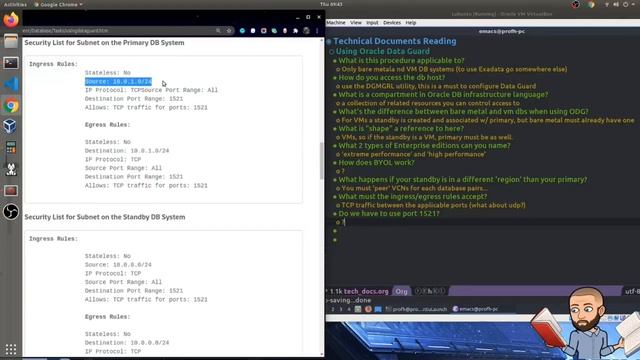Launch Terminal from the dock
Screen dimensions: 640x360
pyautogui.click(x=11, y=63)
